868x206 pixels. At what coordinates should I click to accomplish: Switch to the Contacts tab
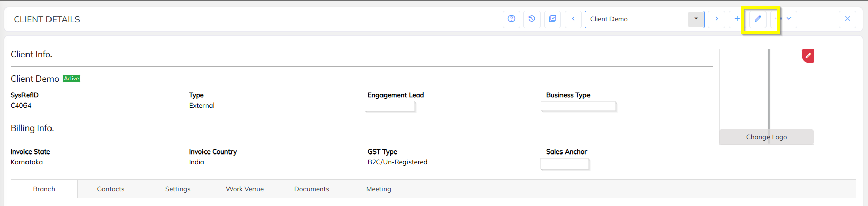(111, 189)
